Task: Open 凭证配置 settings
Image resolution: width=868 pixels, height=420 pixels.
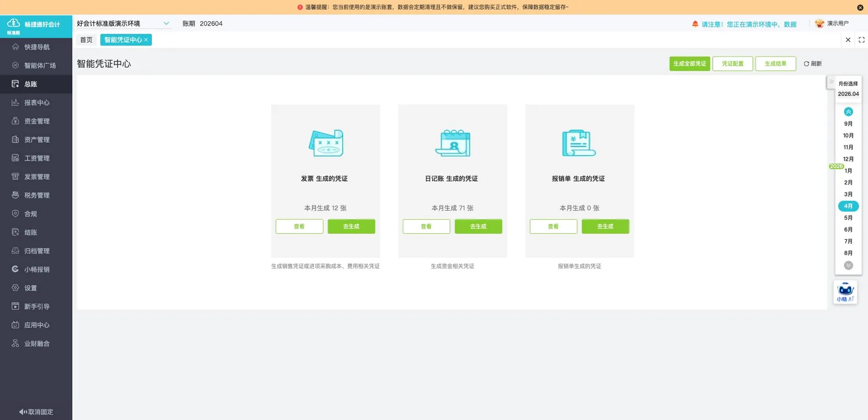Action: (732, 63)
